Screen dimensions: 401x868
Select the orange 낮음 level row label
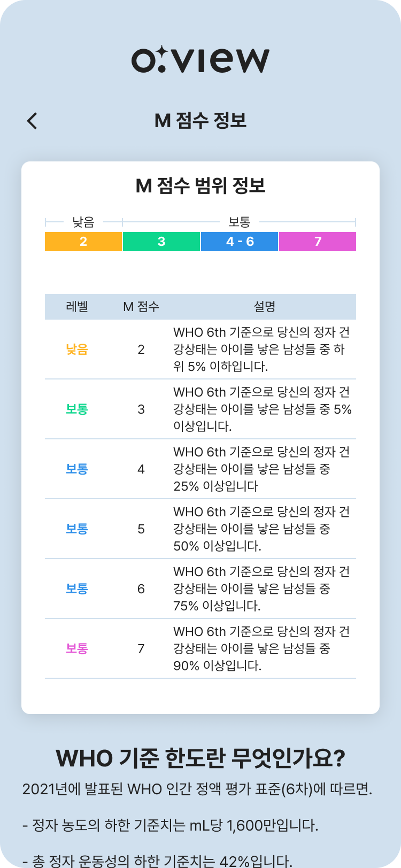[77, 350]
